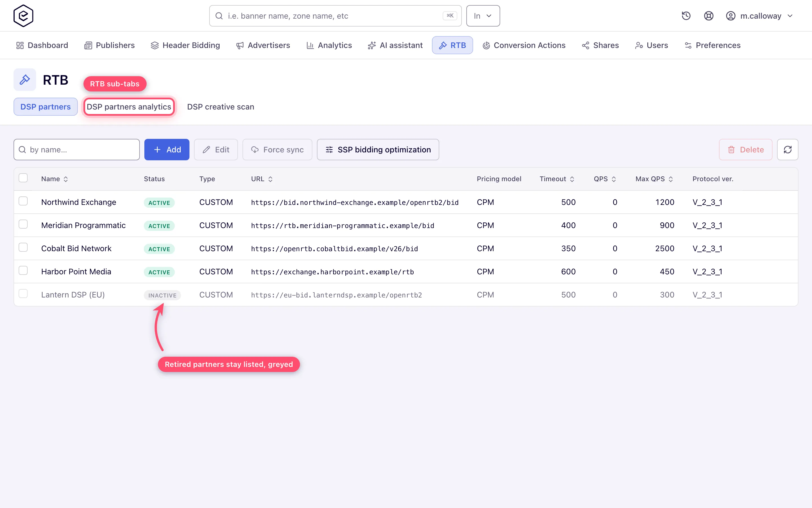Expand the m.calloway account menu

click(759, 16)
